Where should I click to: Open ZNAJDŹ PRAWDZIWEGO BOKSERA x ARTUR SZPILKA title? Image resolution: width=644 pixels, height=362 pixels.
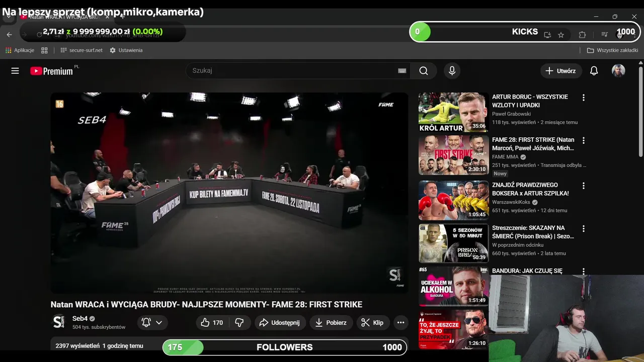530,189
